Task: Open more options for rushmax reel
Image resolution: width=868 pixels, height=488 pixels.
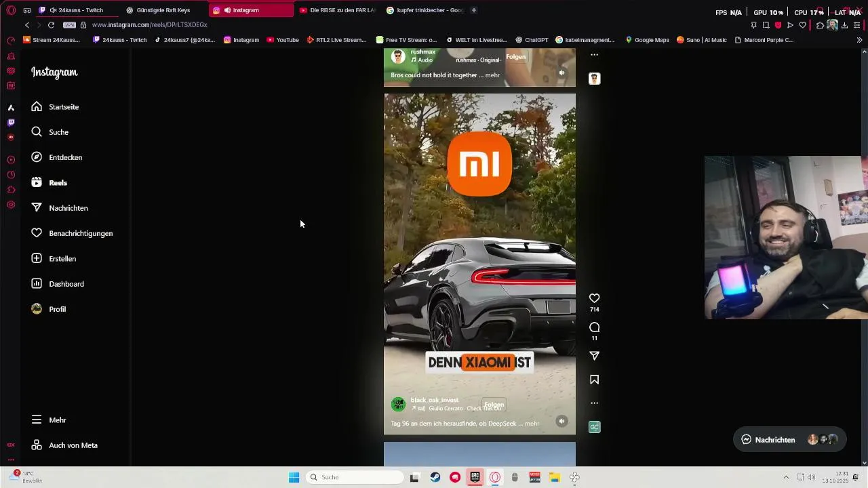Action: click(594, 55)
